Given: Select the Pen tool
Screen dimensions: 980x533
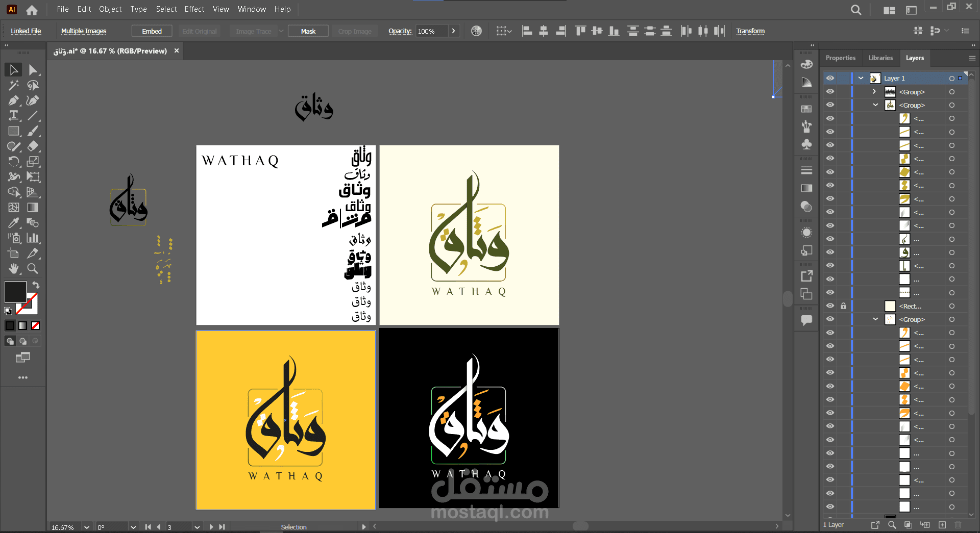Looking at the screenshot, I should coord(13,100).
